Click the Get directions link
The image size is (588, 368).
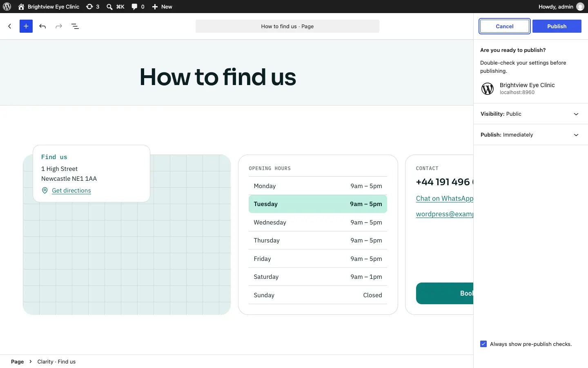click(71, 191)
